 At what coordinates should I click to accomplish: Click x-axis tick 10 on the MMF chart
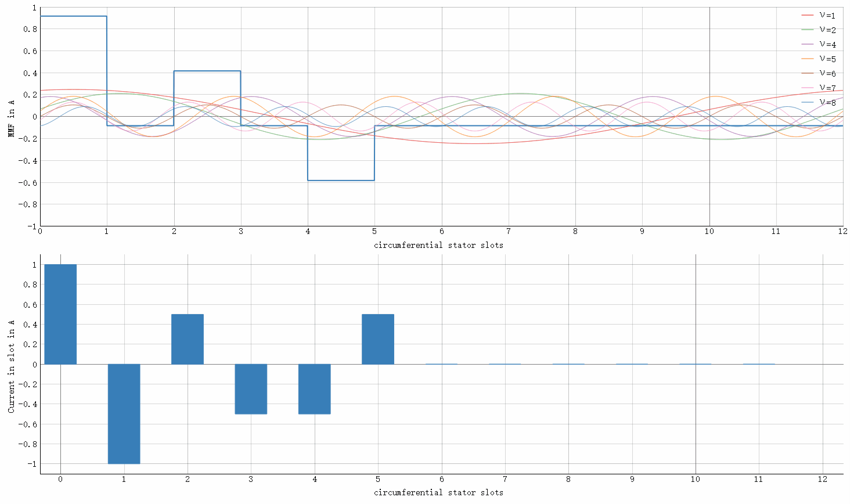tap(709, 231)
